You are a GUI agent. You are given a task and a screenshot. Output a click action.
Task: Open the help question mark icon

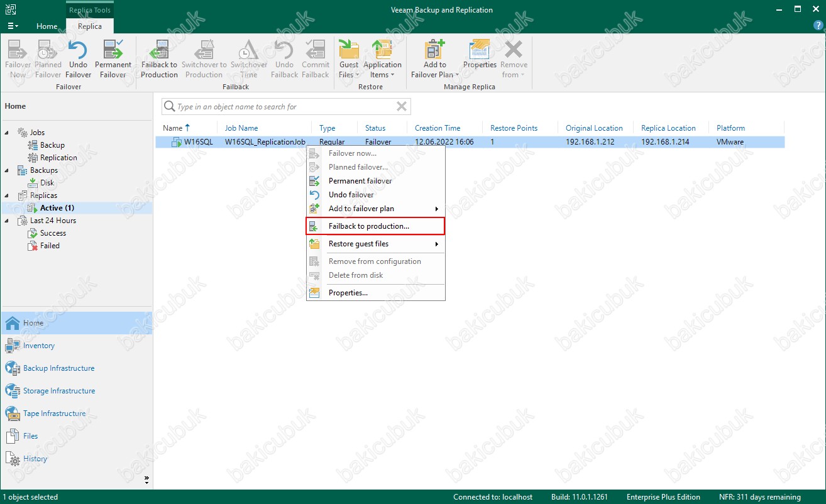pos(818,26)
